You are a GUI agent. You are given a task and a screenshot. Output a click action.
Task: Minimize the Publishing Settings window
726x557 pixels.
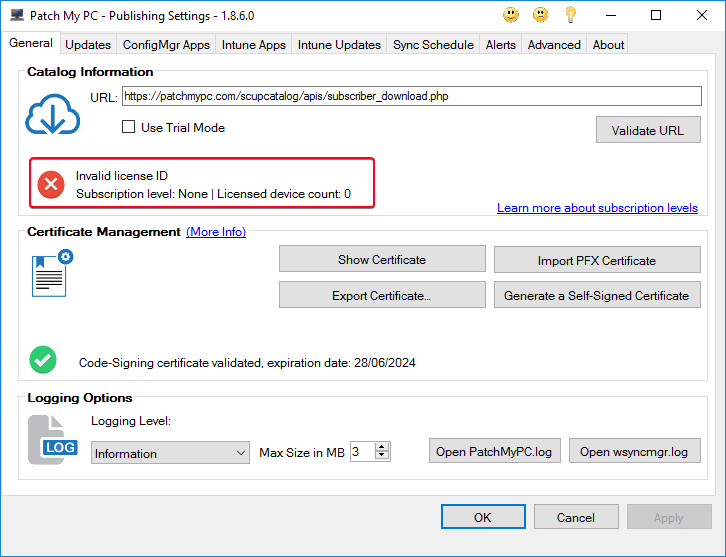(x=611, y=15)
